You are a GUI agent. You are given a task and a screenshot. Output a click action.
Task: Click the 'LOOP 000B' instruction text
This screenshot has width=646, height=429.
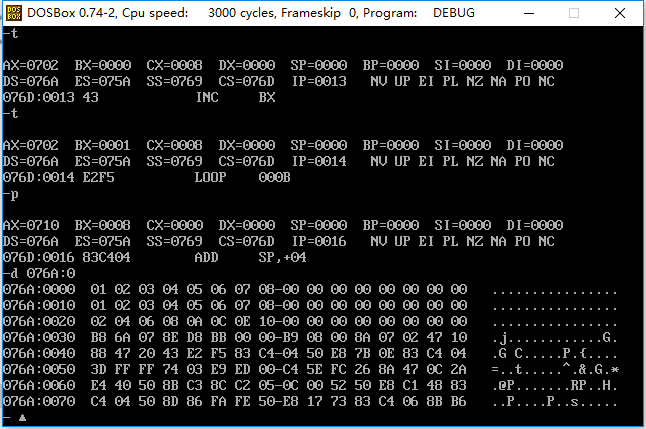point(242,177)
